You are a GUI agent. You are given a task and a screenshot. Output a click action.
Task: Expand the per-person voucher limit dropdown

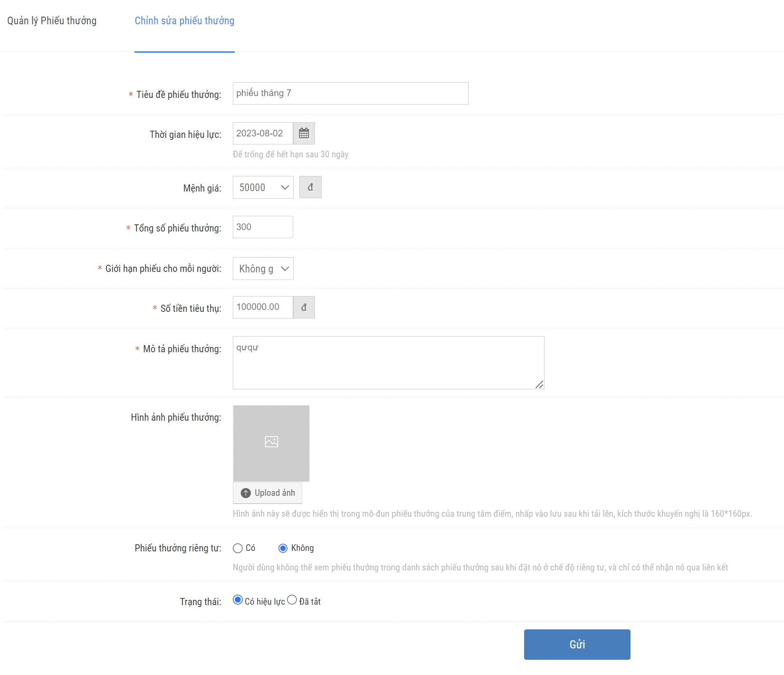tap(263, 269)
